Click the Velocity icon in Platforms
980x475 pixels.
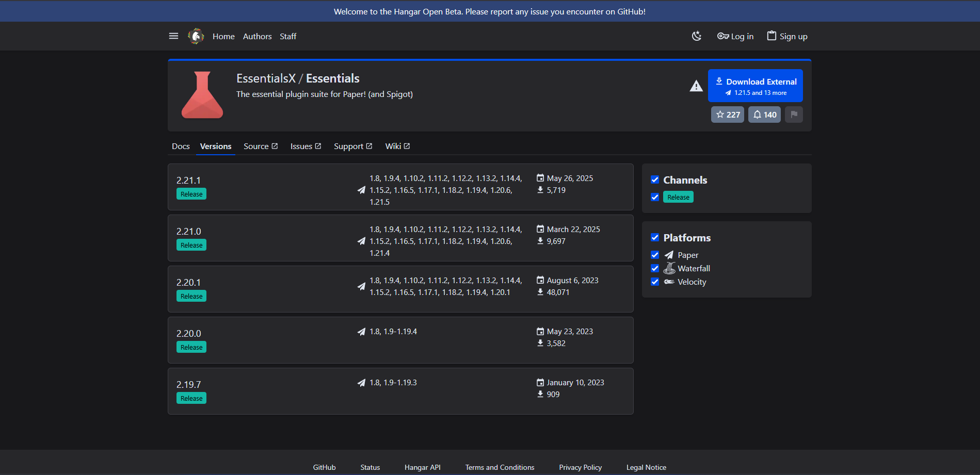click(x=669, y=282)
